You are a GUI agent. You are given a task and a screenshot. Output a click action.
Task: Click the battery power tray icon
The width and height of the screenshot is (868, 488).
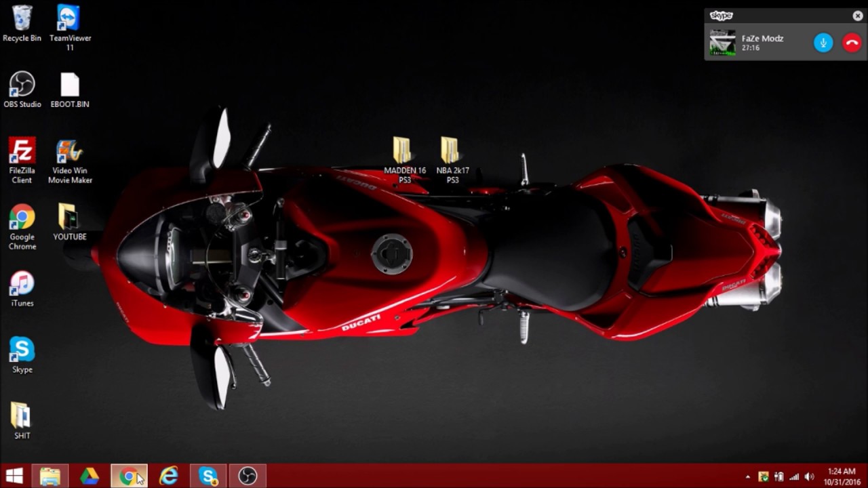pyautogui.click(x=779, y=477)
